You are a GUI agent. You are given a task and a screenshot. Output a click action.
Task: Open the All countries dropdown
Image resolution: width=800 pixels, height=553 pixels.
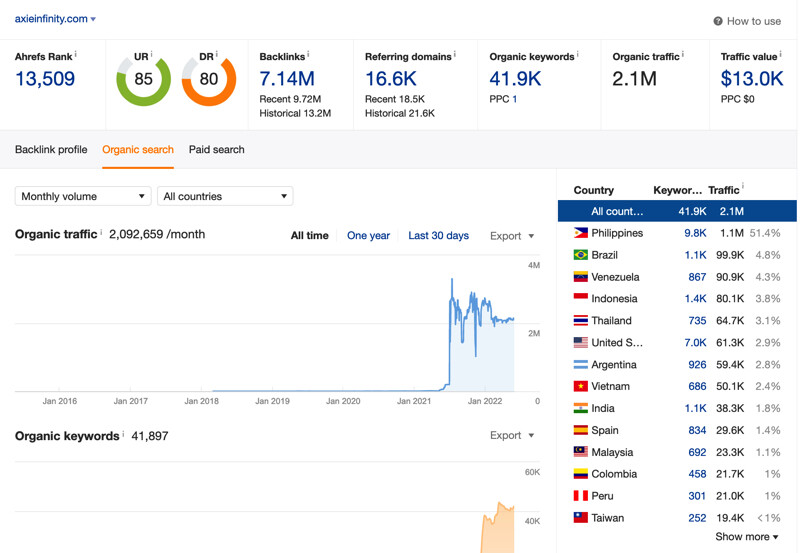click(225, 196)
